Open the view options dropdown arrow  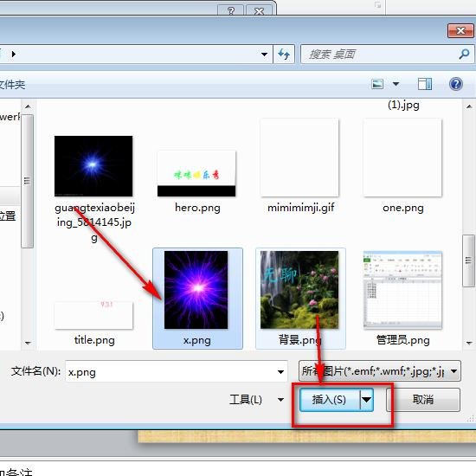(x=396, y=84)
